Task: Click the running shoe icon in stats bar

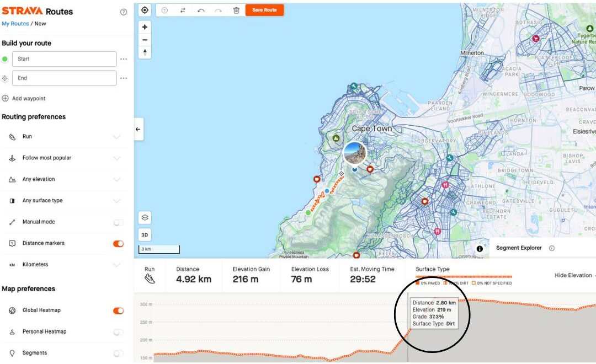Action: point(150,279)
